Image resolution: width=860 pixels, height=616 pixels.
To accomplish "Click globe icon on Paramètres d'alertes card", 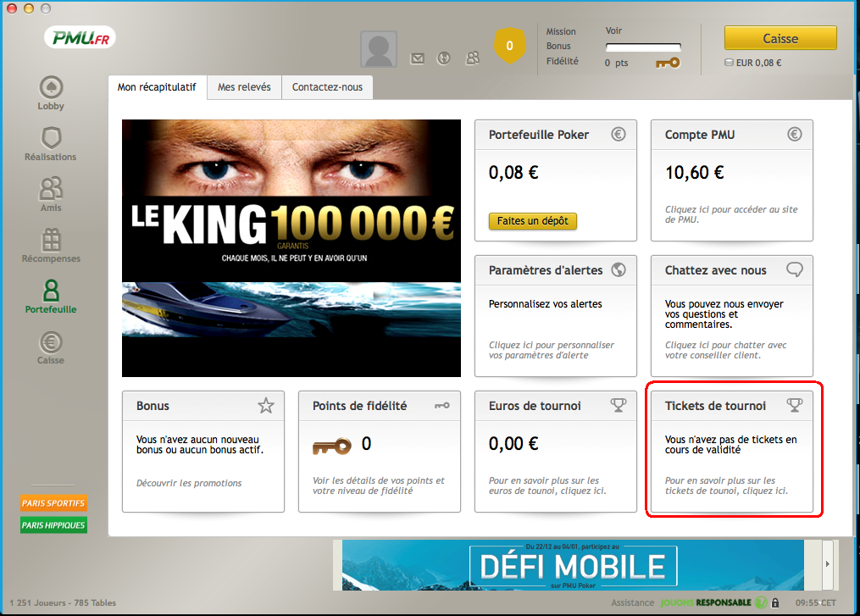I will click(x=619, y=270).
